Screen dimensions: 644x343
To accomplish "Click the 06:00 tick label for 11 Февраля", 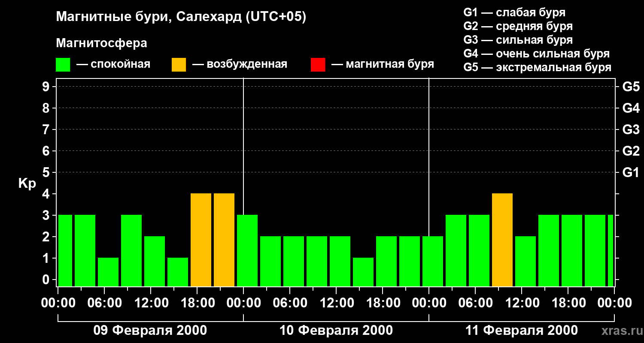I will click(475, 303).
